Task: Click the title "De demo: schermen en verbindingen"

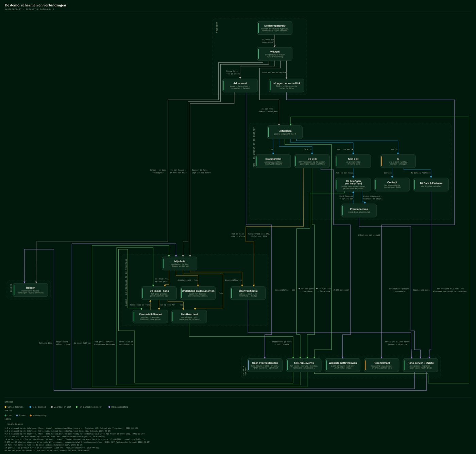Action: click(x=35, y=5)
